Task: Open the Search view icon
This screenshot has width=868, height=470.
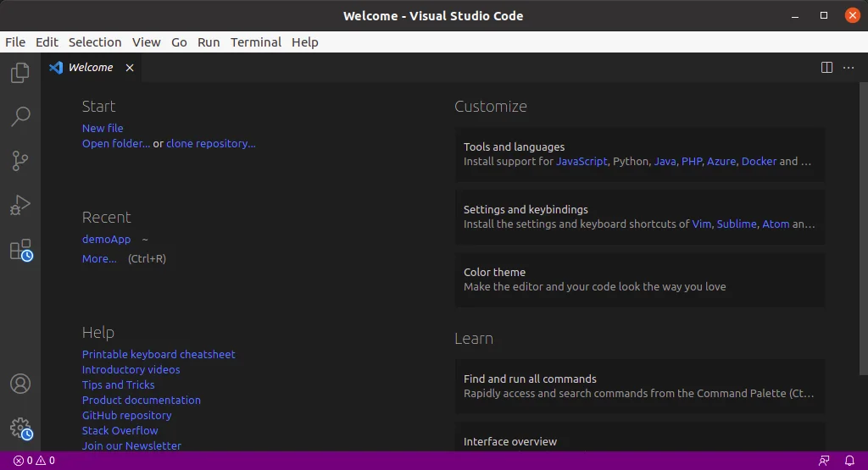Action: click(x=20, y=117)
